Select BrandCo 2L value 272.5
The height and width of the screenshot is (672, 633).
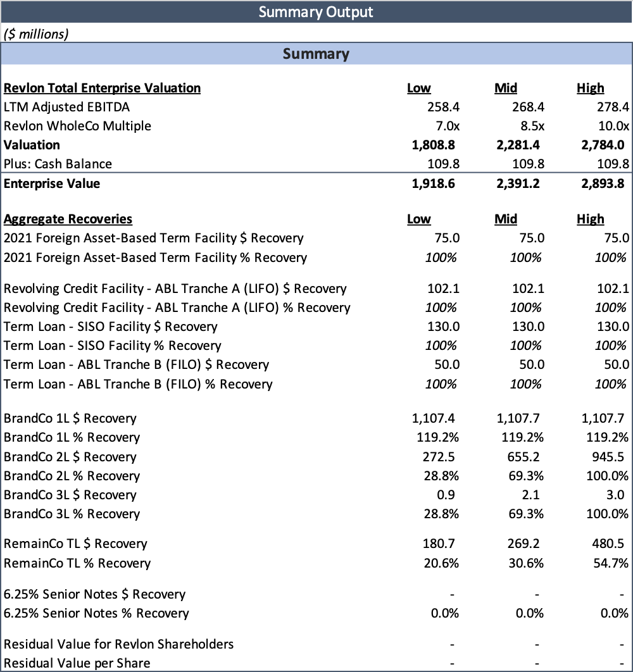click(x=438, y=457)
